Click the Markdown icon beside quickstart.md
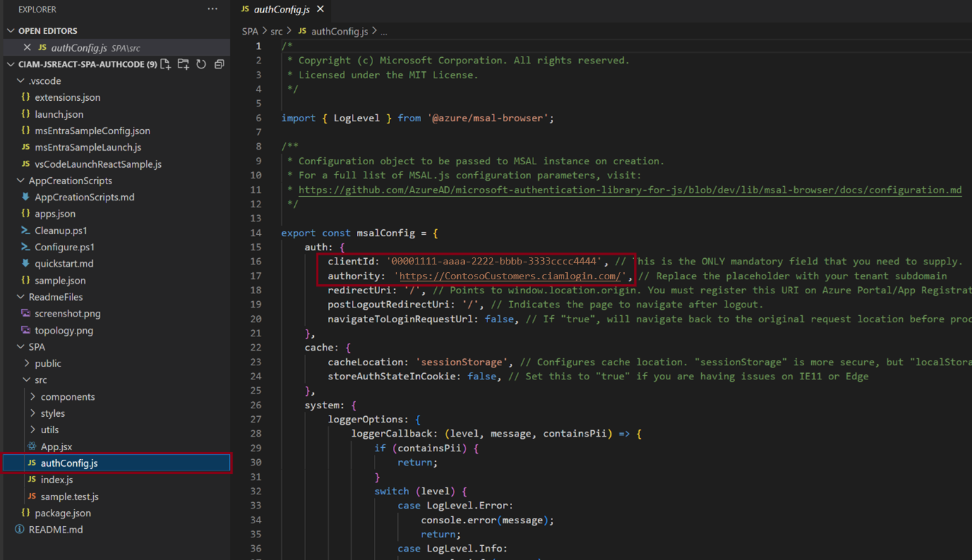The width and height of the screenshot is (972, 560). [24, 263]
